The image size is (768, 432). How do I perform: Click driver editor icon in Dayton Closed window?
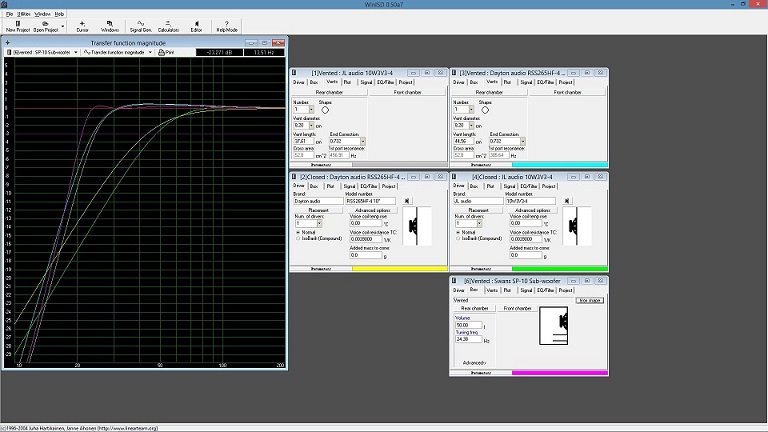click(407, 201)
